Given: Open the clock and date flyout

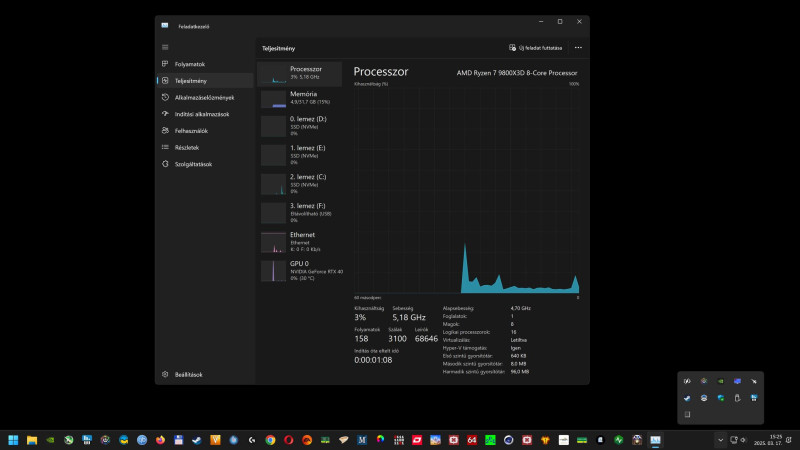Looking at the screenshot, I should pyautogui.click(x=768, y=440).
